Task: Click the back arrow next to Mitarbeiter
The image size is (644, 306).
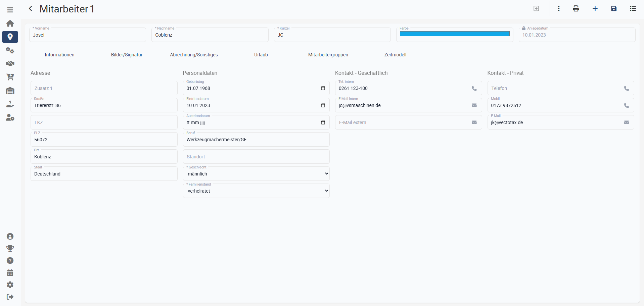Action: 31,9
